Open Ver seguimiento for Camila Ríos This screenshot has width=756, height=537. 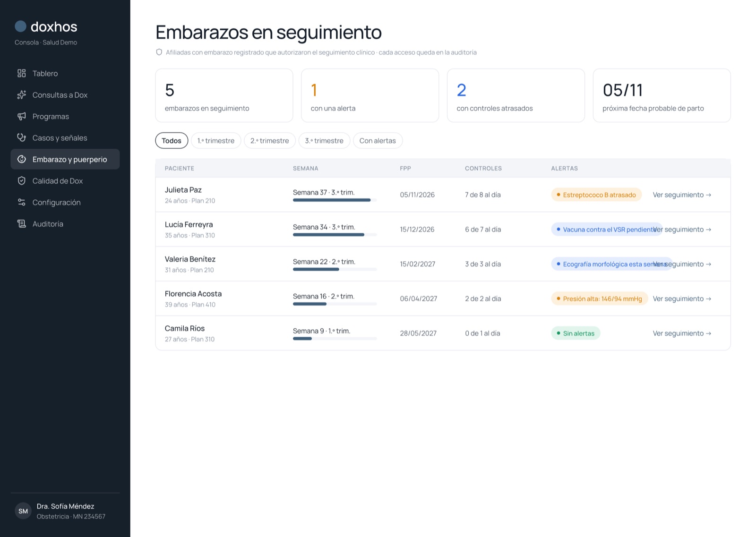point(682,333)
